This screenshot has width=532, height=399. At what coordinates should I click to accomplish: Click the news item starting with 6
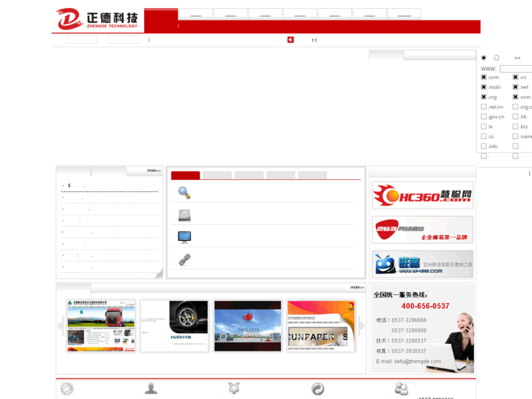[76, 186]
